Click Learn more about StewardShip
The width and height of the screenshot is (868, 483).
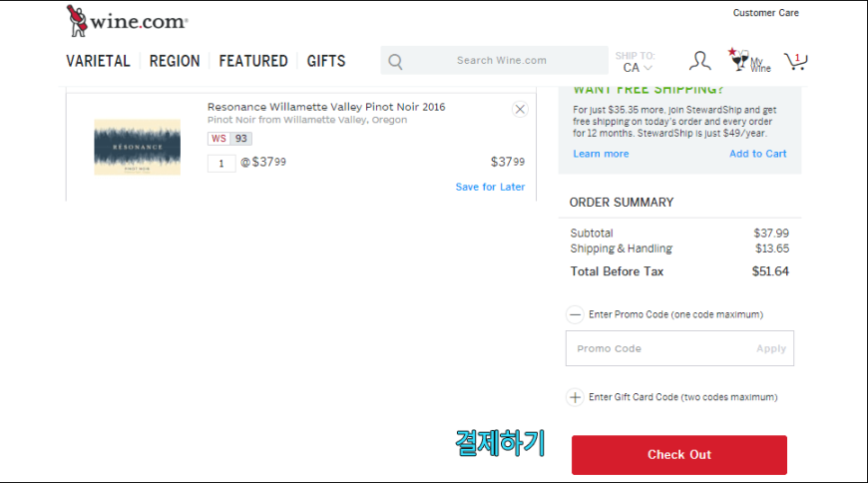tap(601, 154)
